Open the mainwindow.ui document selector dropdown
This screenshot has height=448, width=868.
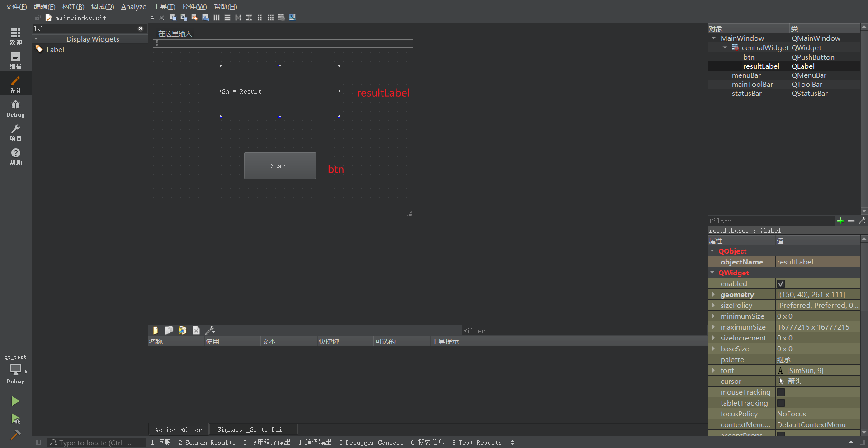tap(152, 18)
